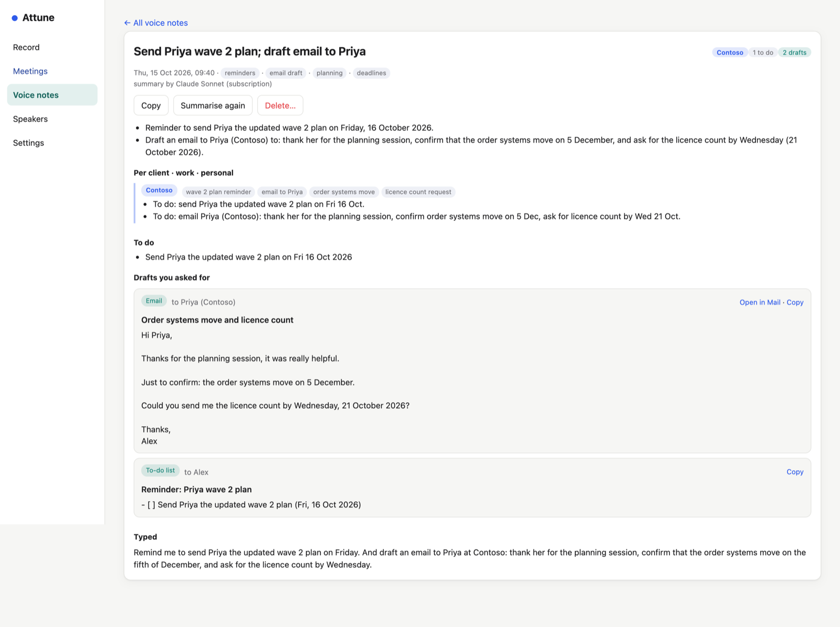Click the note title heading
This screenshot has width=840, height=627.
click(x=249, y=51)
